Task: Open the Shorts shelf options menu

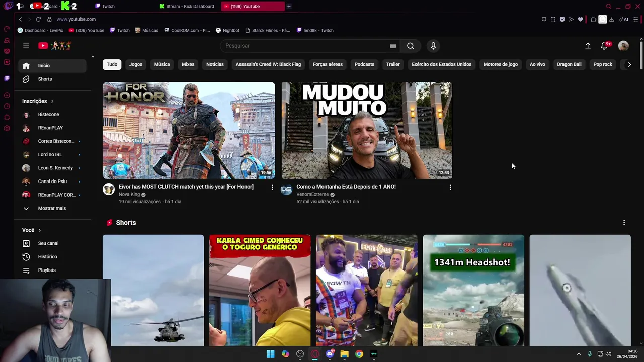Action: pyautogui.click(x=624, y=223)
